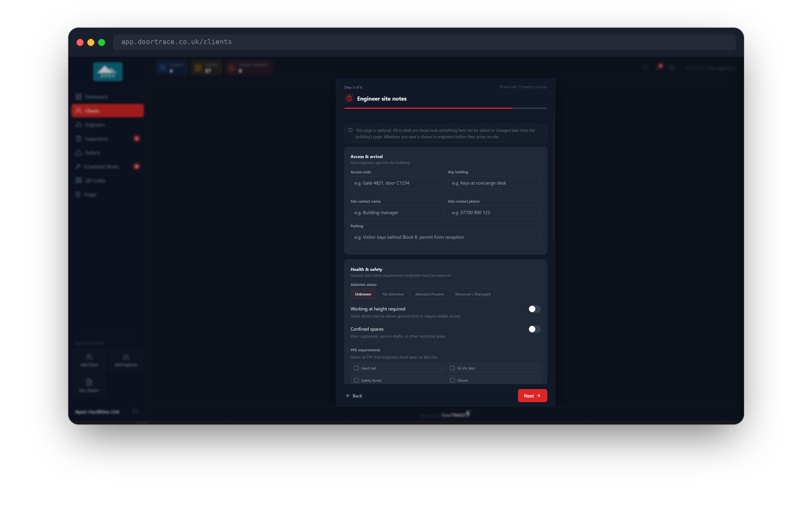This screenshot has height=522, width=812.
Task: Open Dashboard in the sidebar
Action: coord(107,97)
